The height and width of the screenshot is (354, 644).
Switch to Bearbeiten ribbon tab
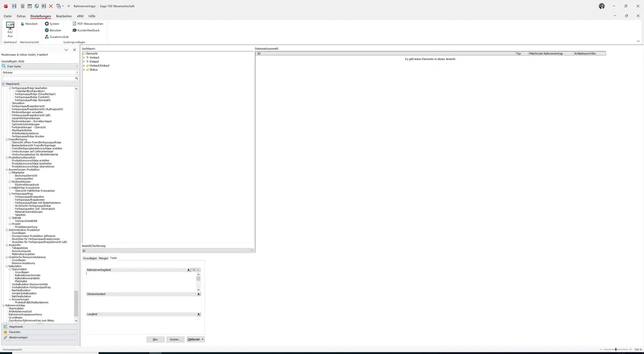click(x=64, y=16)
